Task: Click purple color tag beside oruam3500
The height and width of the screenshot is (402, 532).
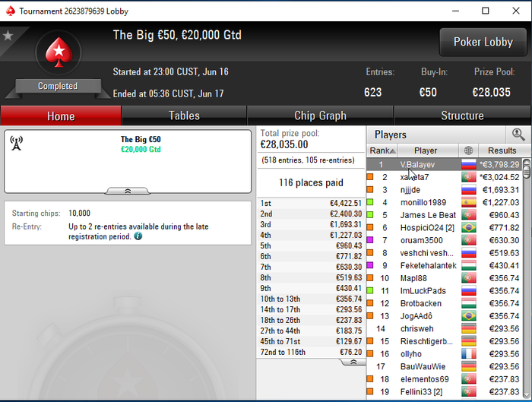Action: (370, 240)
